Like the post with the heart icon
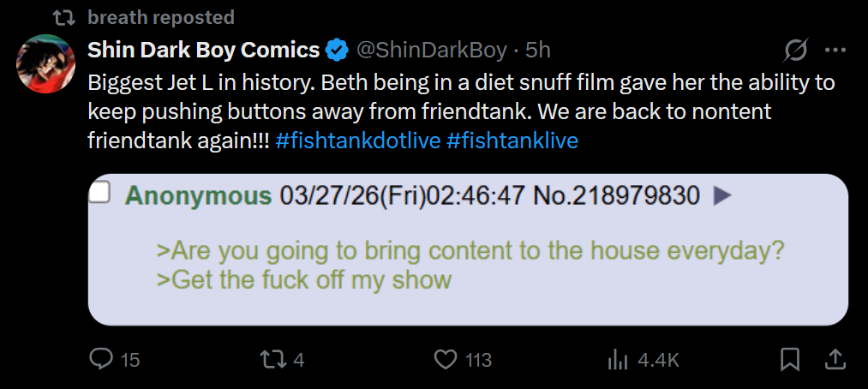Viewport: 868px width, 389px height. point(445,360)
